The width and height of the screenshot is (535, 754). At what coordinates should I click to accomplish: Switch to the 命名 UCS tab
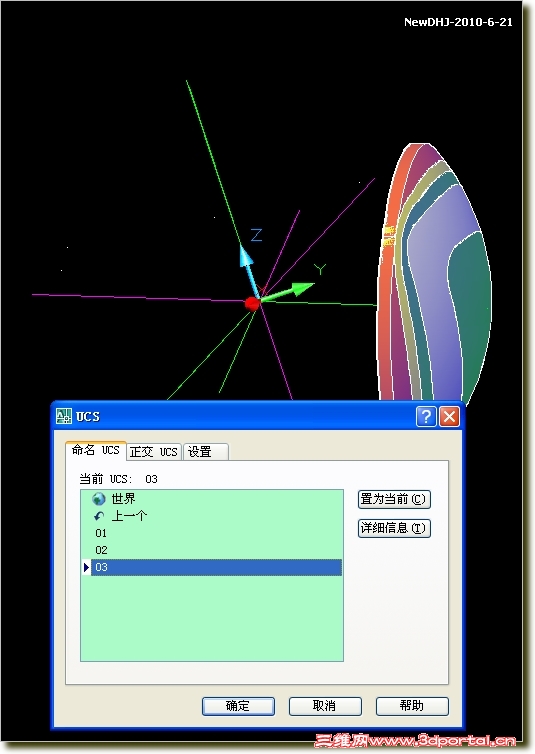pos(96,450)
